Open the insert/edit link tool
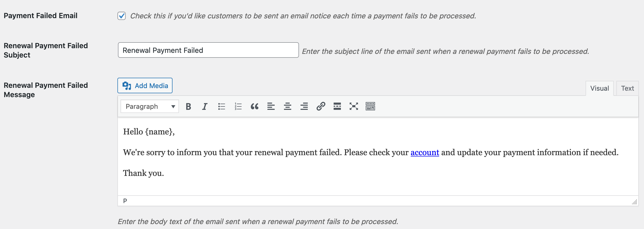The height and width of the screenshot is (229, 644). point(321,106)
